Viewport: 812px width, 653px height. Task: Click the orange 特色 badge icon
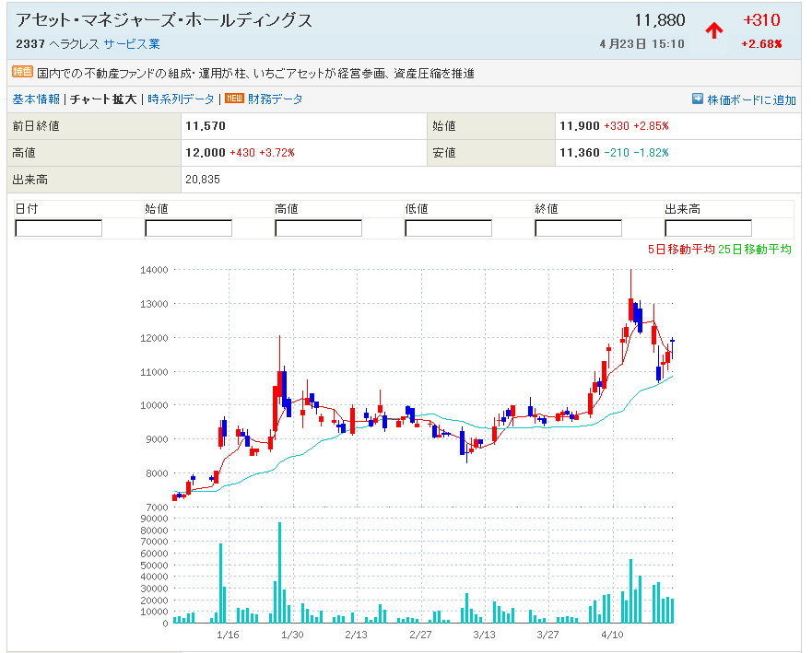tap(23, 72)
